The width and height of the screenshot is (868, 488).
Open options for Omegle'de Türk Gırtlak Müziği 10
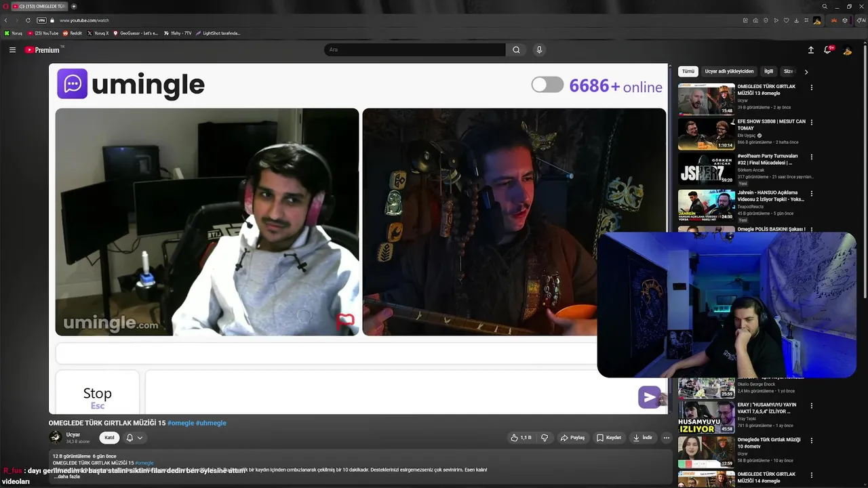click(811, 440)
